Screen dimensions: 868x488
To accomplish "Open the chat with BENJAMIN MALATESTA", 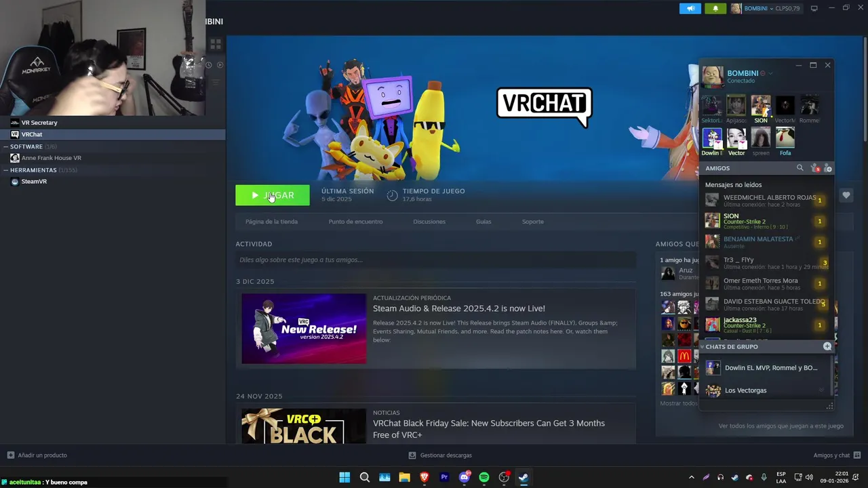I will (x=766, y=242).
